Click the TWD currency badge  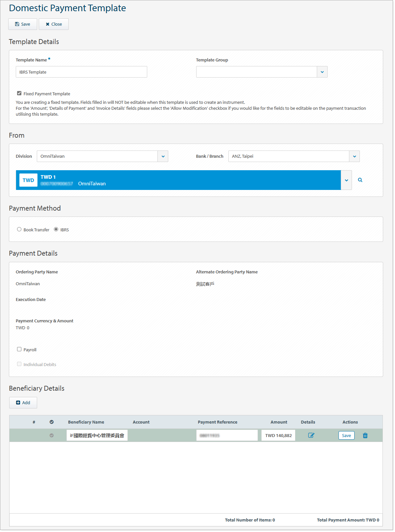click(x=28, y=180)
